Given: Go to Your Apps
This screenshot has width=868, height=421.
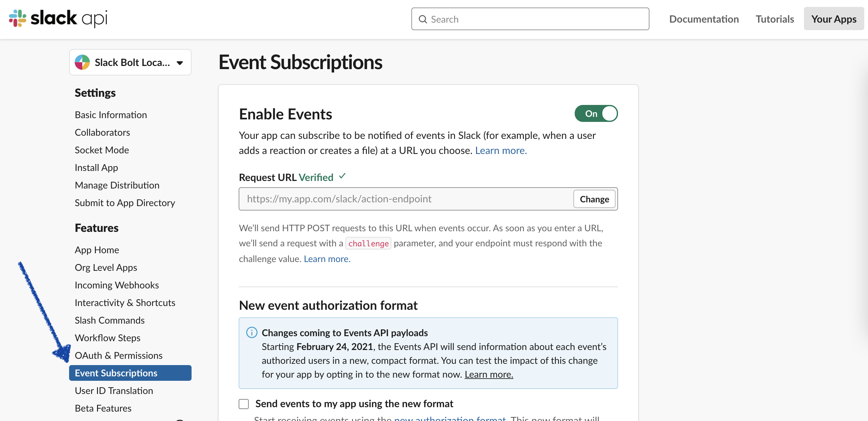Looking at the screenshot, I should tap(833, 19).
